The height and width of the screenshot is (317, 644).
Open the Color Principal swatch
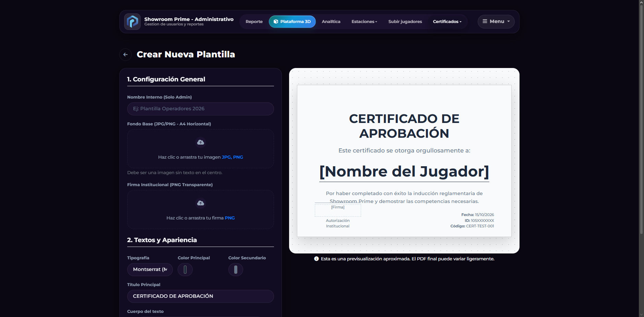(185, 270)
